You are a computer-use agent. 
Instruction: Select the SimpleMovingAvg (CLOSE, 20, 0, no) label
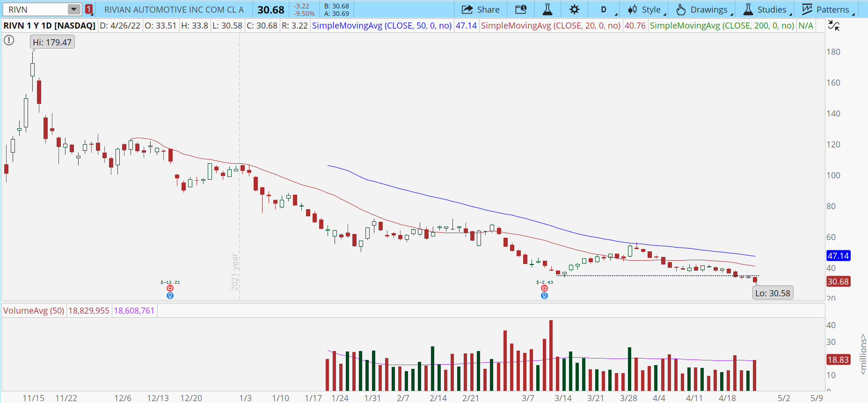click(551, 26)
